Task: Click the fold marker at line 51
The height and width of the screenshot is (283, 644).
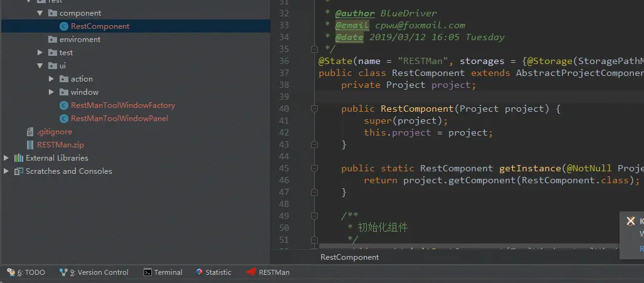Action: [x=315, y=240]
